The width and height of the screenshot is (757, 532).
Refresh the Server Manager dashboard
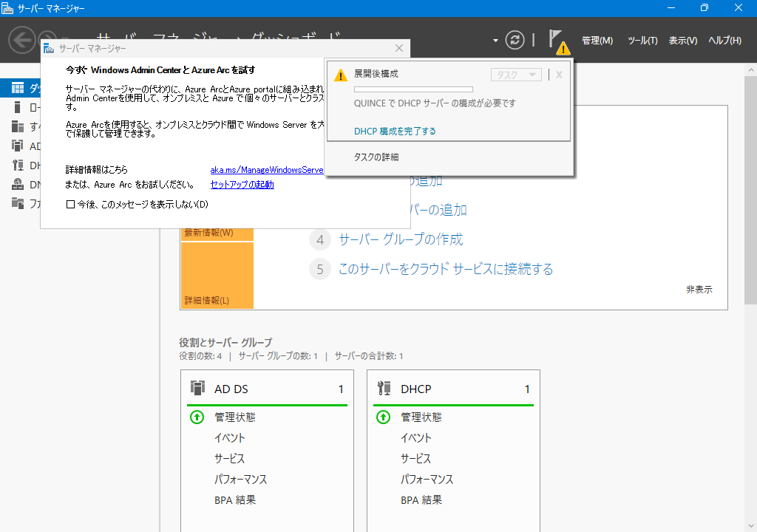515,40
